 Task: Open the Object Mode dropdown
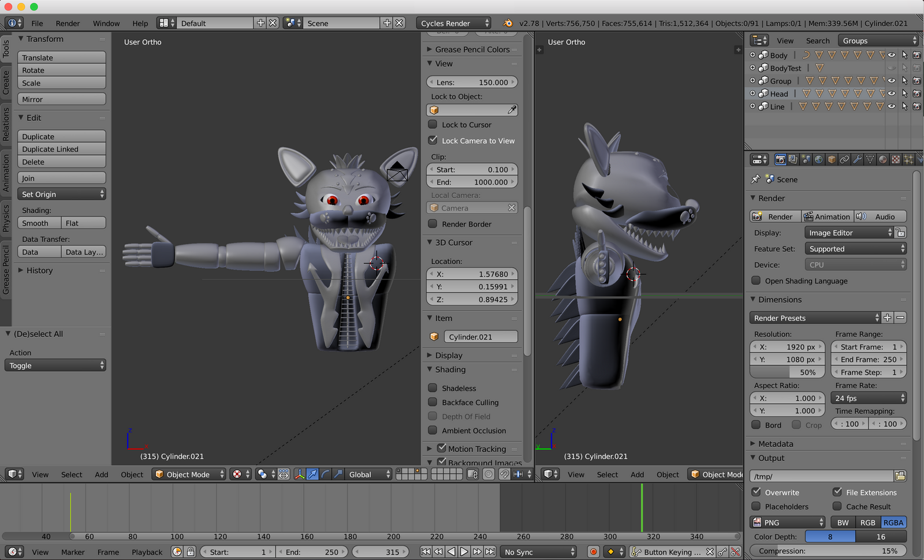tap(189, 474)
